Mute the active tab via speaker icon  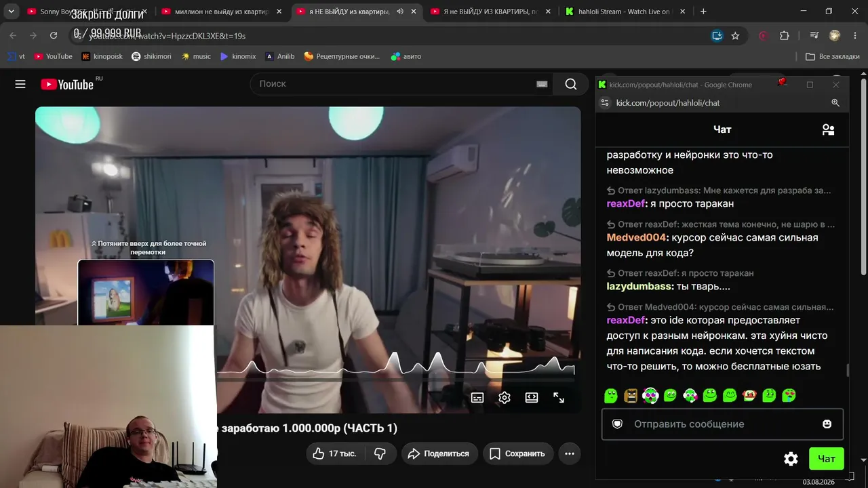point(399,12)
